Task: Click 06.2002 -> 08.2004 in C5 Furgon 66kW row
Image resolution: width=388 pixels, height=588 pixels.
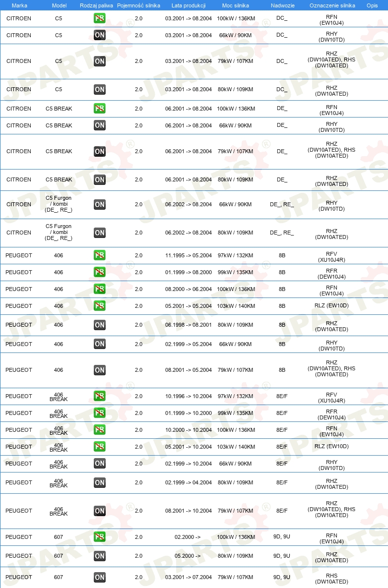Action: click(189, 204)
